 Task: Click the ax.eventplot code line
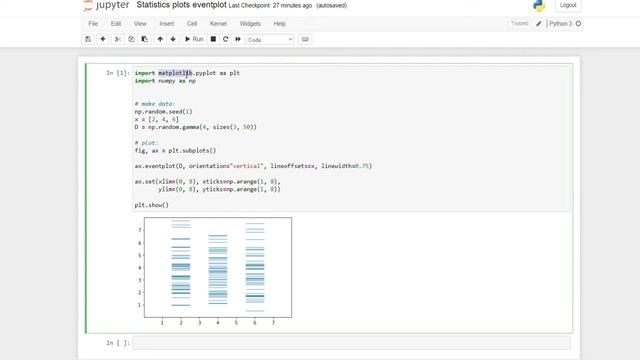click(253, 166)
